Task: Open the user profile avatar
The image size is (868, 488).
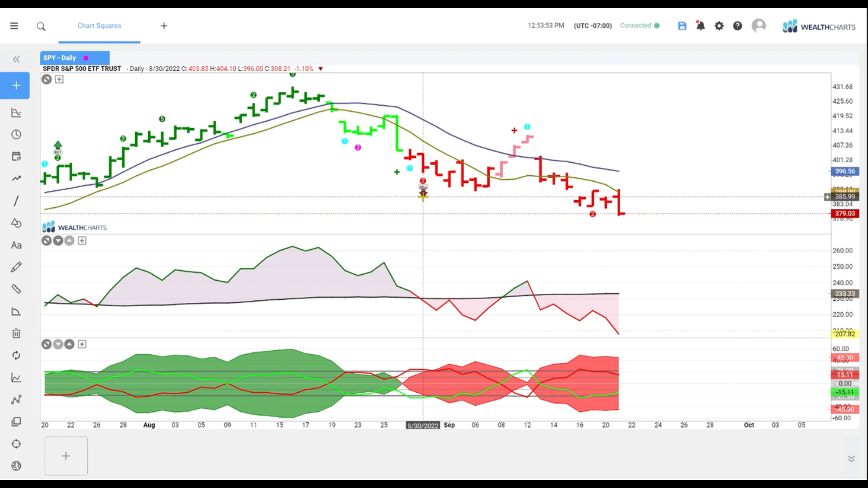Action: 759,25
